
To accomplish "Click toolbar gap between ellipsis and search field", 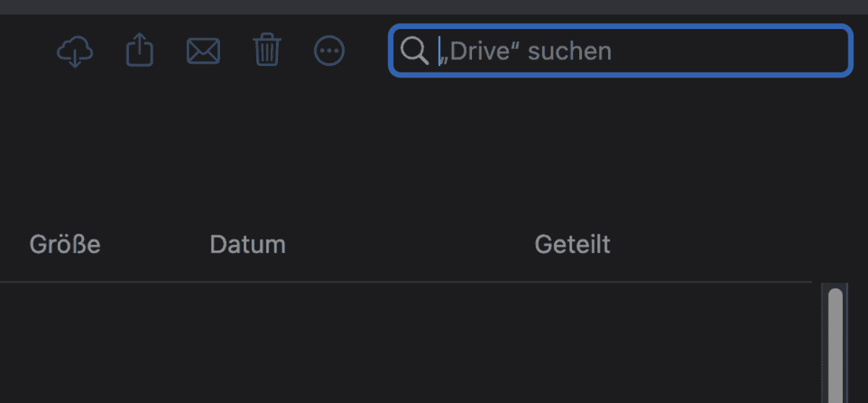I will click(x=368, y=51).
